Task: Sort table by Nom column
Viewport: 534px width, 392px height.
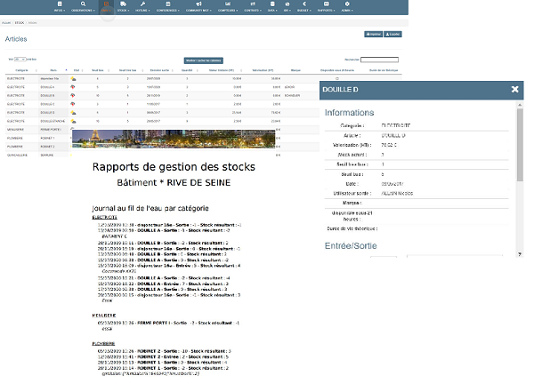Action: click(53, 70)
